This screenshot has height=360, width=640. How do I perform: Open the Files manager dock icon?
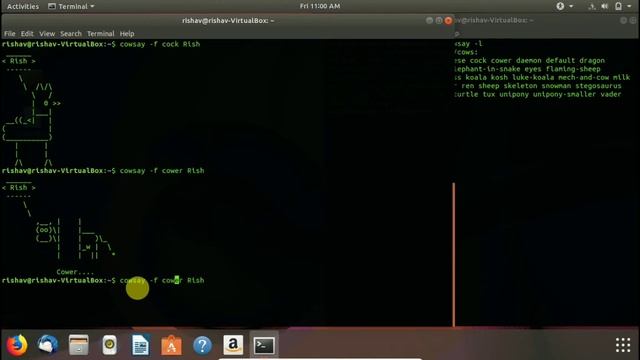[78, 345]
